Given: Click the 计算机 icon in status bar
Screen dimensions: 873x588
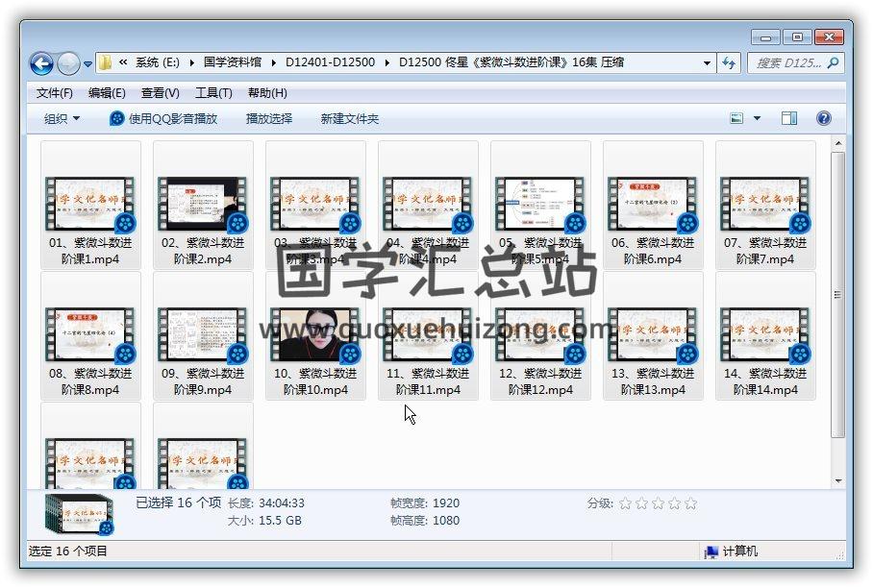Looking at the screenshot, I should [x=711, y=551].
